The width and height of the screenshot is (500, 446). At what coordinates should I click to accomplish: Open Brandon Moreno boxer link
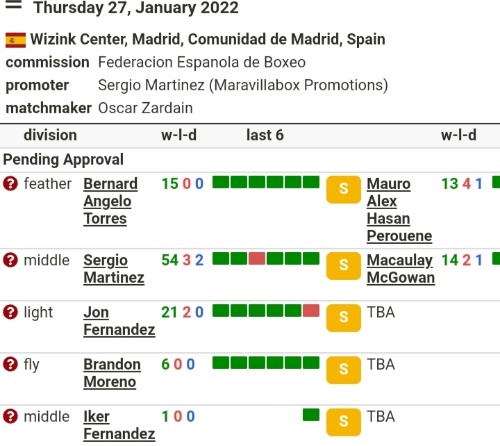point(112,373)
